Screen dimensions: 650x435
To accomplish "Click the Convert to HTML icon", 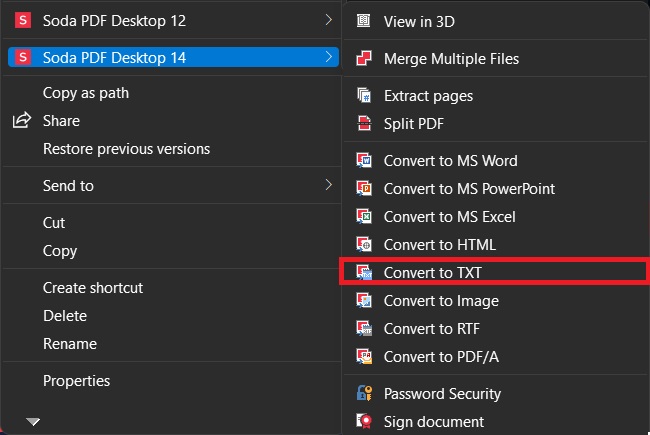I will 364,245.
